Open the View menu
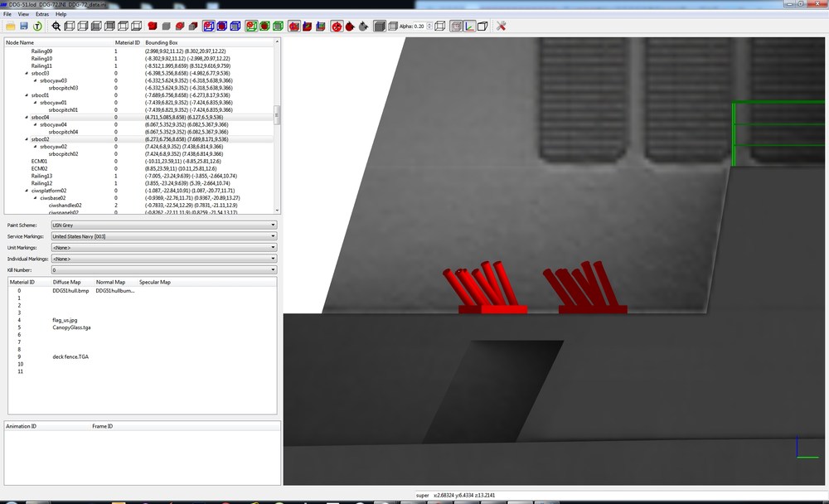The width and height of the screenshot is (829, 504). (23, 14)
